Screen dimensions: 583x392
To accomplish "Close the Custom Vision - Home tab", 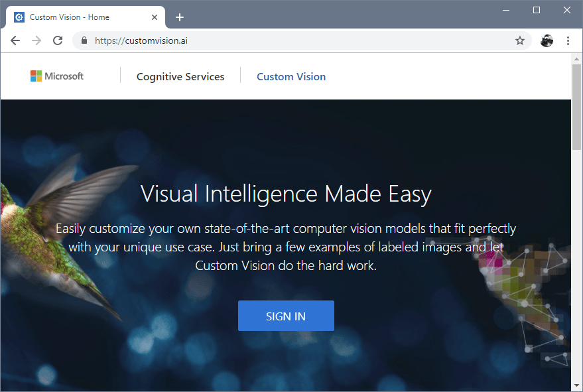I will [155, 17].
